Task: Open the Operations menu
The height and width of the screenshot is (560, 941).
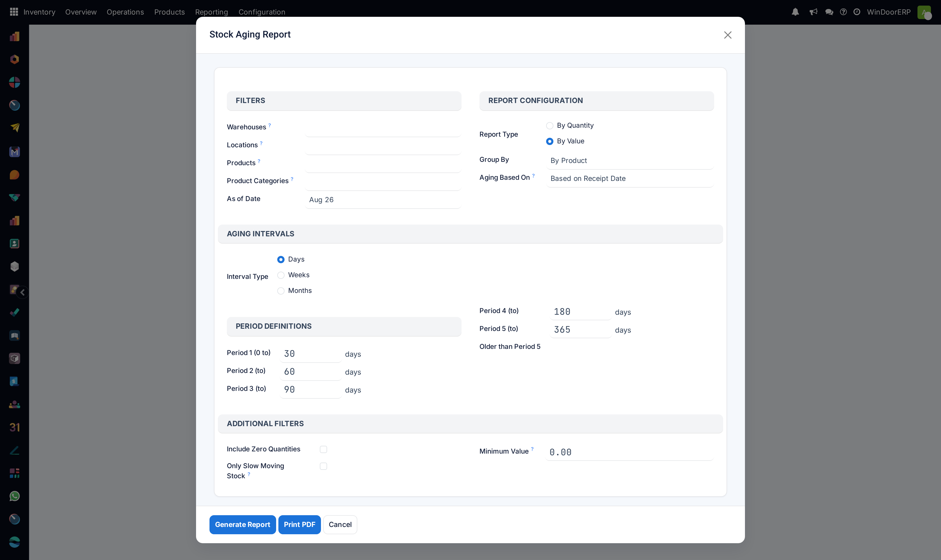Action: [x=125, y=12]
